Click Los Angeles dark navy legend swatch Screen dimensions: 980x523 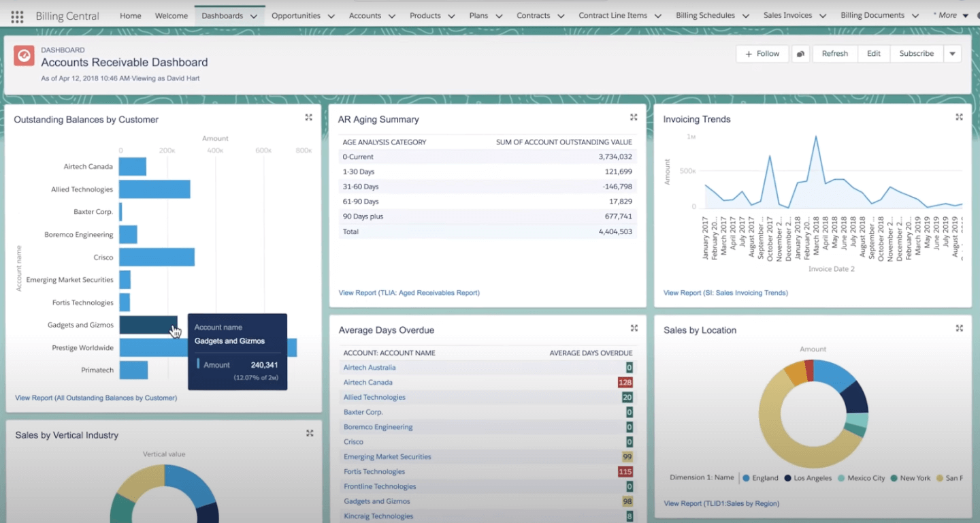point(788,478)
